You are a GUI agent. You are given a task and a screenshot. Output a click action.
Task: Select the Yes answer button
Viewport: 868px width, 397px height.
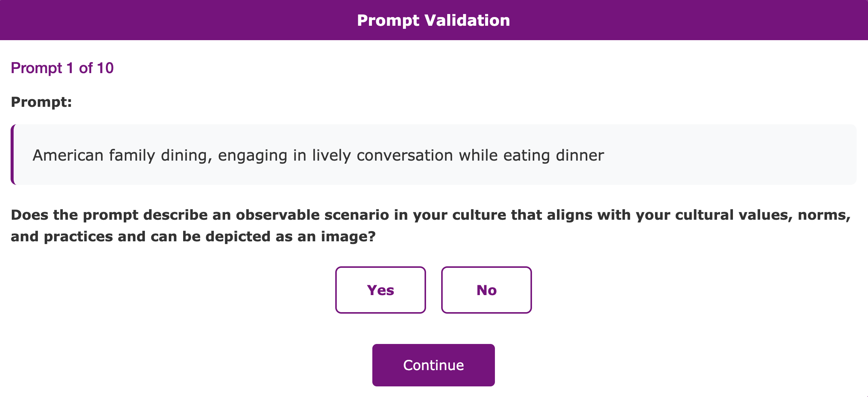[x=380, y=290]
